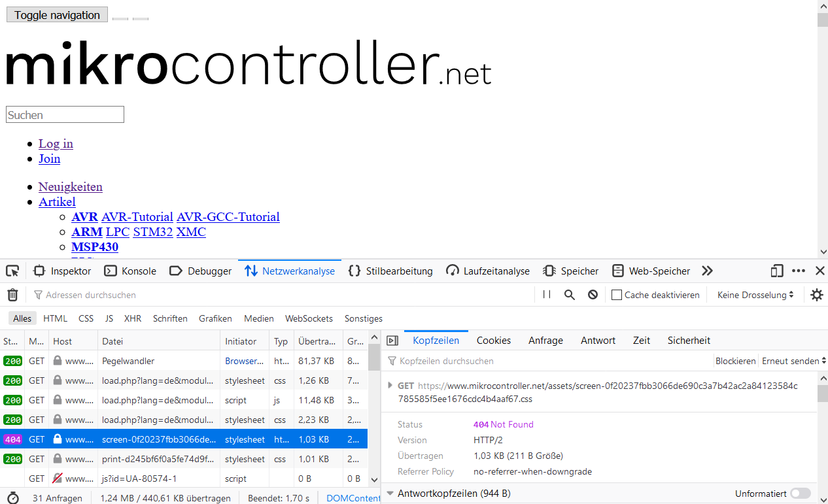Open request blocking icon
The height and width of the screenshot is (504, 828).
(x=593, y=295)
